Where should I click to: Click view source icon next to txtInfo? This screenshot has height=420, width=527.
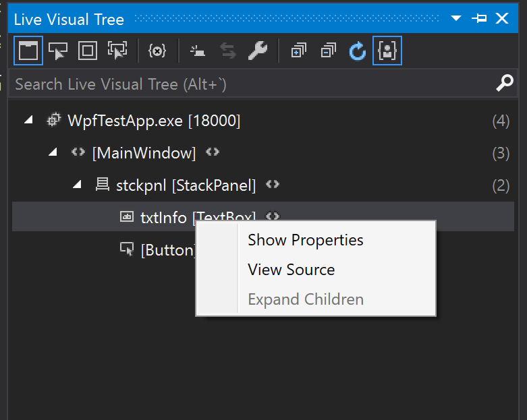click(x=272, y=216)
